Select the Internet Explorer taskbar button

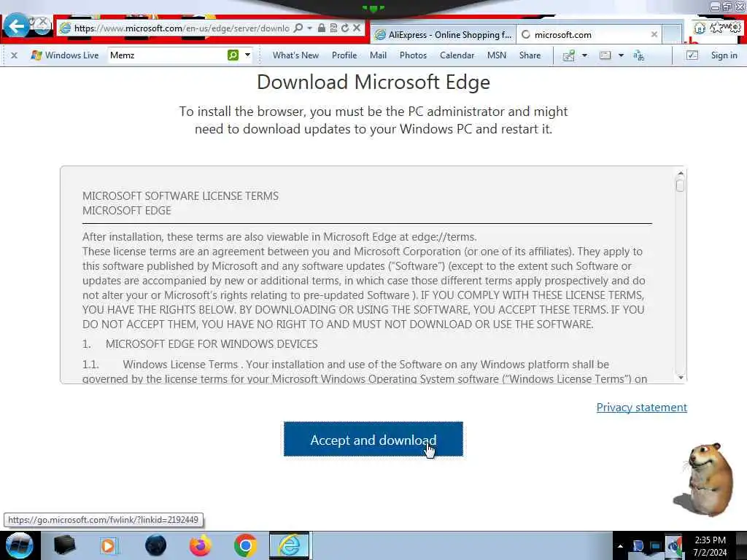pyautogui.click(x=290, y=545)
